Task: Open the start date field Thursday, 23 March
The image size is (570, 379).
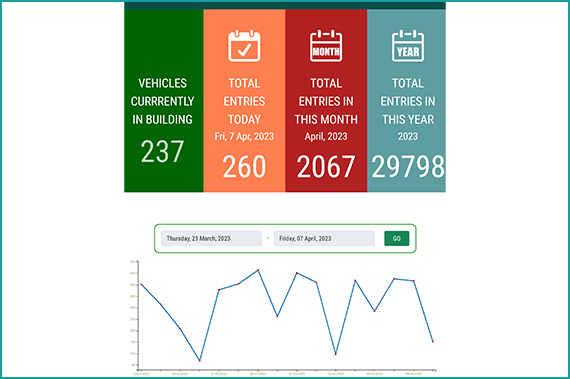Action: (211, 238)
